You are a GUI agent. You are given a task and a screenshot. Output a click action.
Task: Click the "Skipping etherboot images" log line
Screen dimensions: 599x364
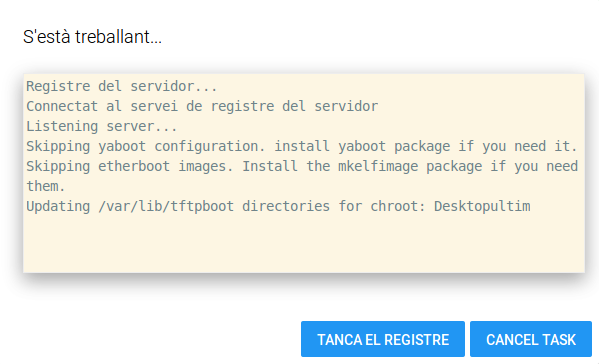click(302, 166)
